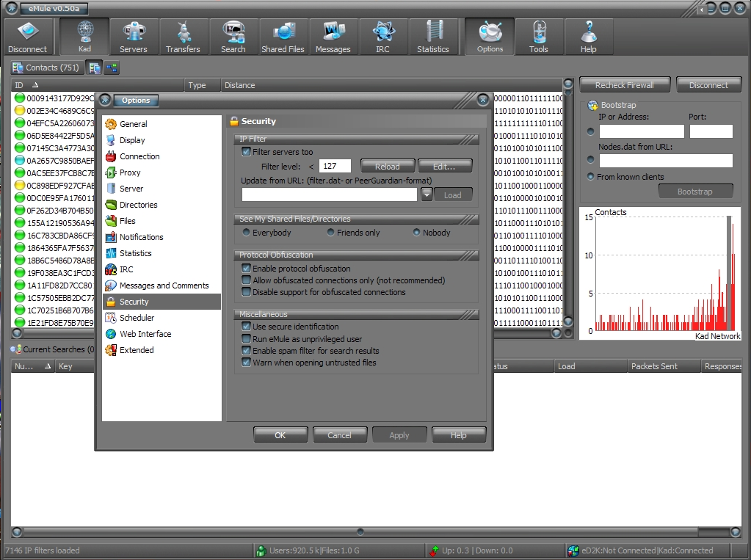Select the Nodes.dat from URL radio button
The width and height of the screenshot is (751, 560).
click(590, 159)
